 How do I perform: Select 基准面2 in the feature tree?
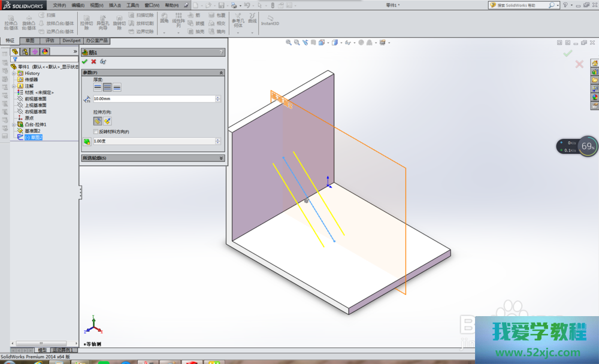point(32,131)
